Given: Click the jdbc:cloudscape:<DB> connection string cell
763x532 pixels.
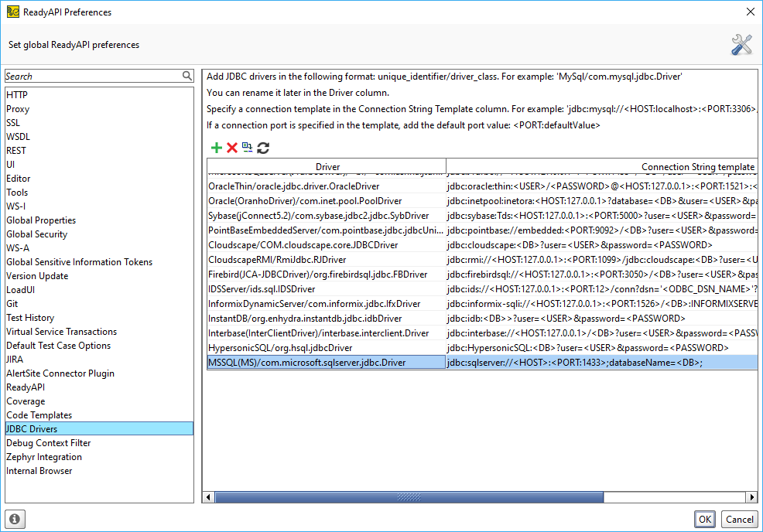Looking at the screenshot, I should coord(602,245).
